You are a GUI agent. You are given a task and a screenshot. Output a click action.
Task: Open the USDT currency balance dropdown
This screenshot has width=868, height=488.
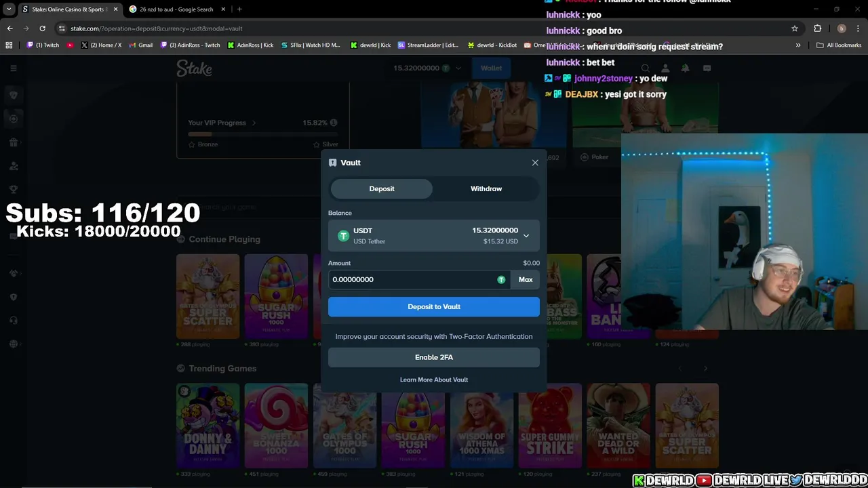point(434,236)
